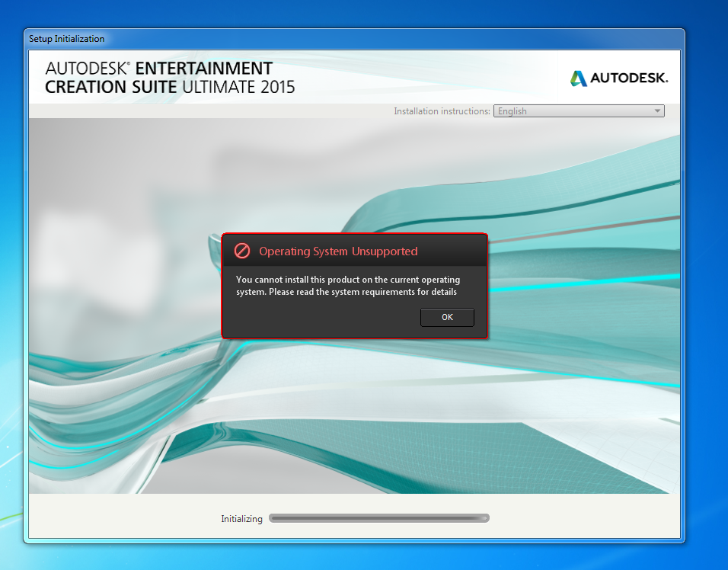
Task: Click the red prohibited error icon
Action: point(242,251)
